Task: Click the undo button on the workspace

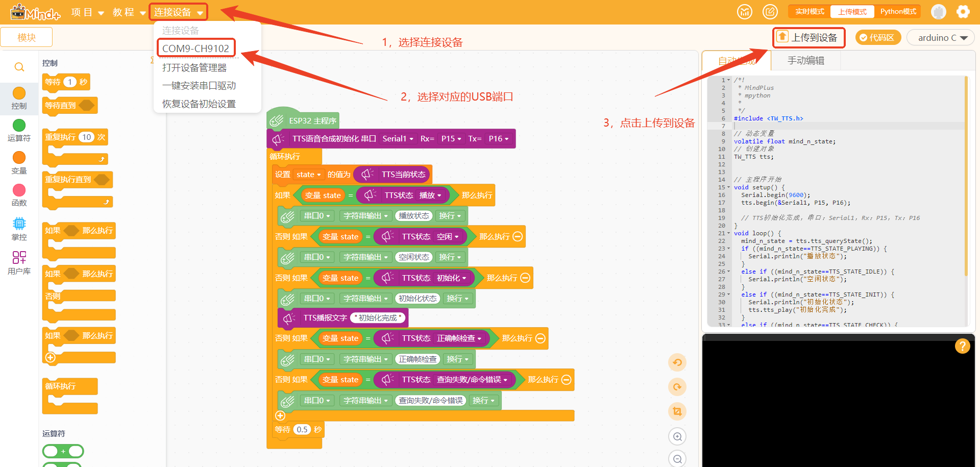Action: pyautogui.click(x=677, y=362)
